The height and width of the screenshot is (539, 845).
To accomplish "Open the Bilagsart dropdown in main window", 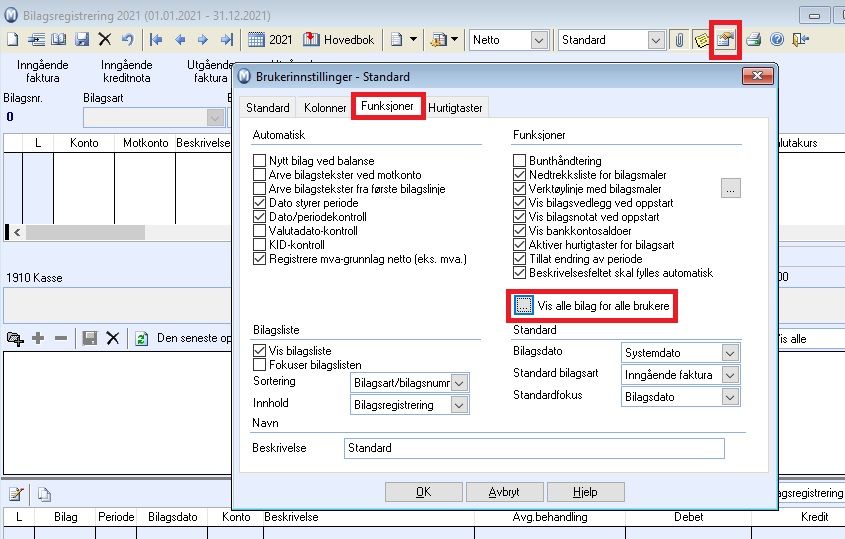I will [215, 117].
